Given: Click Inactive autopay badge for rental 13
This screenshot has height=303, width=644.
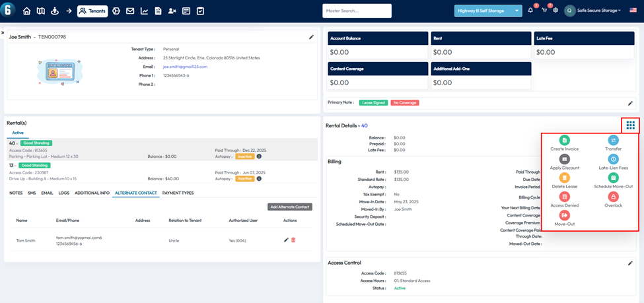Looking at the screenshot, I should 244,178.
